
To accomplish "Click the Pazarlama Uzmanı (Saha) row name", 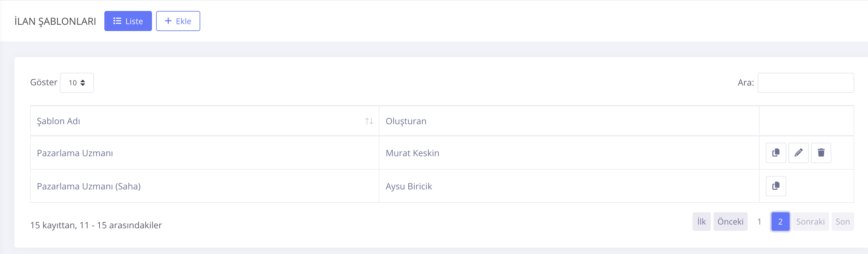I will point(89,186).
